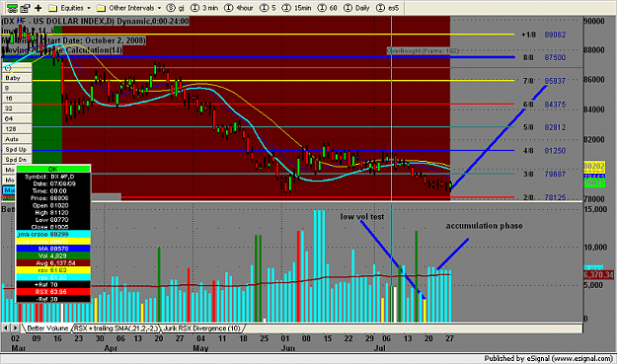
Task: Set Murrey frame to 8
Action: pyautogui.click(x=18, y=88)
